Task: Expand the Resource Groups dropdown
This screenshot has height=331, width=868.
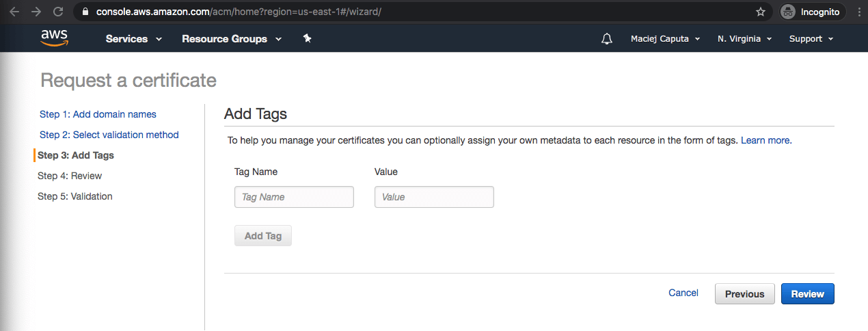Action: [231, 39]
